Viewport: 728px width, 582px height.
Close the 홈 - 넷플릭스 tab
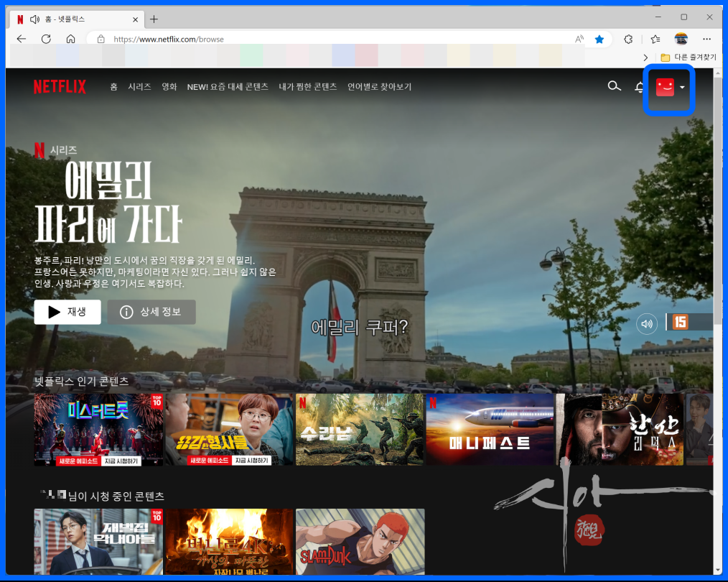tap(135, 19)
